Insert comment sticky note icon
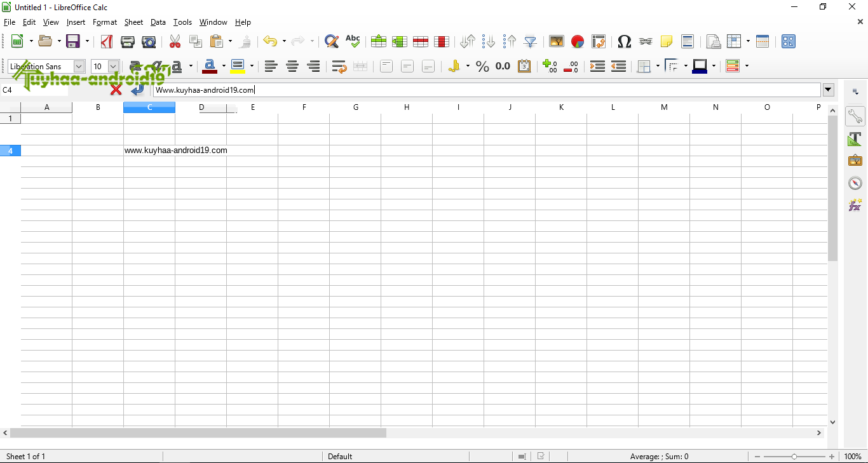Viewport: 868px width, 463px height. pos(667,41)
